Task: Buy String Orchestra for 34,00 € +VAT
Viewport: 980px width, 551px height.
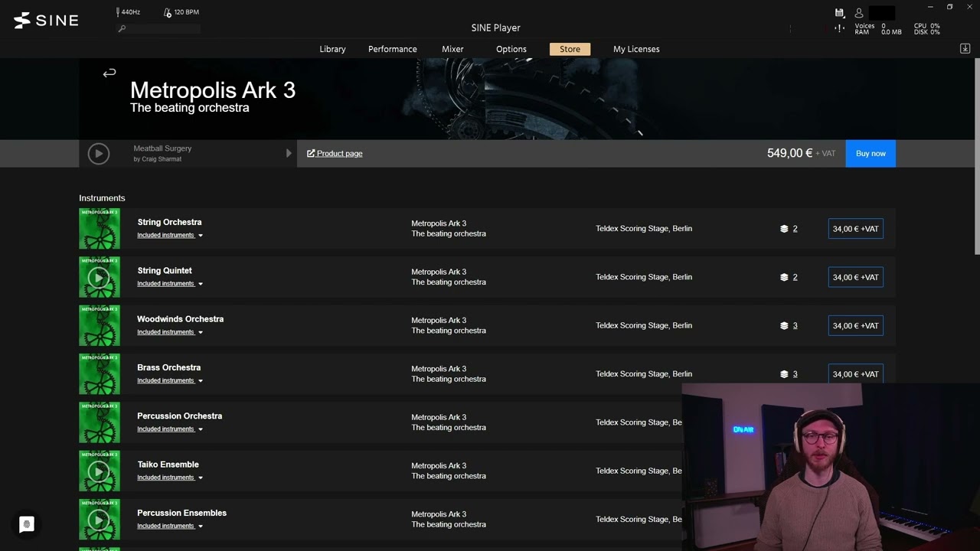Action: pyautogui.click(x=855, y=229)
